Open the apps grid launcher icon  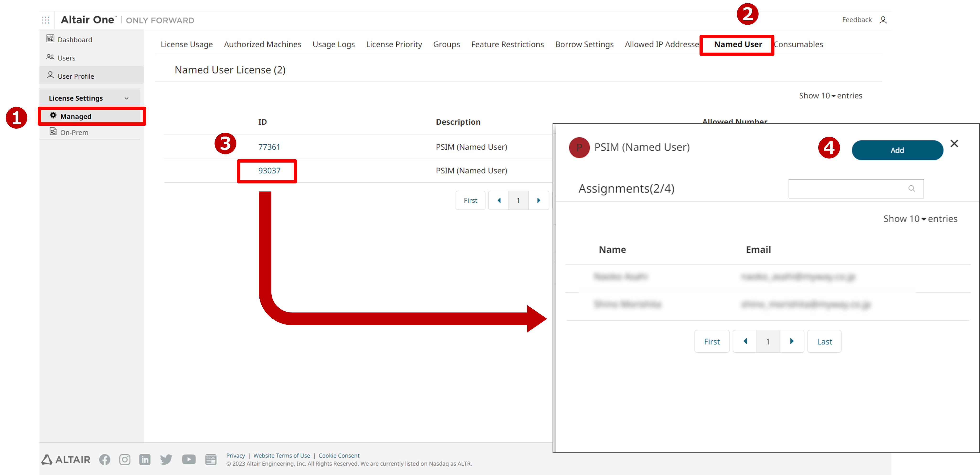(x=46, y=20)
